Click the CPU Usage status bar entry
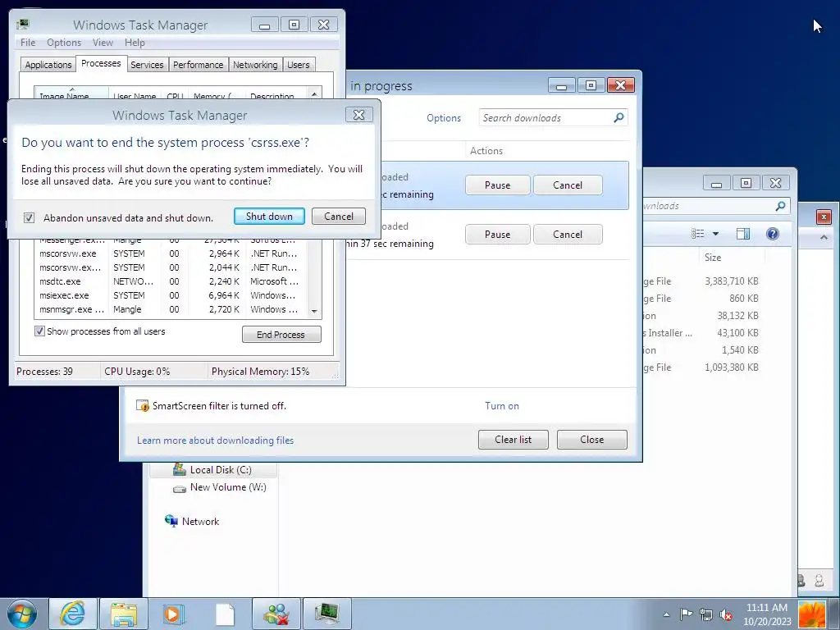The width and height of the screenshot is (840, 630). tap(137, 372)
